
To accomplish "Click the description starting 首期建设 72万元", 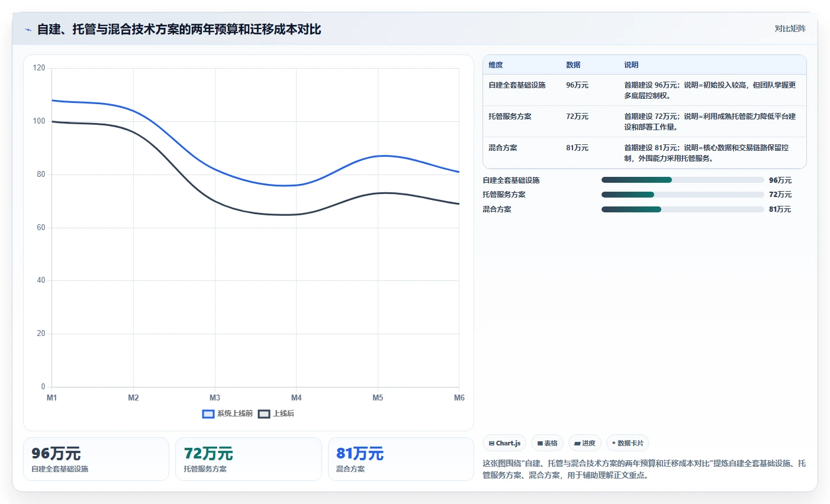I will point(710,122).
